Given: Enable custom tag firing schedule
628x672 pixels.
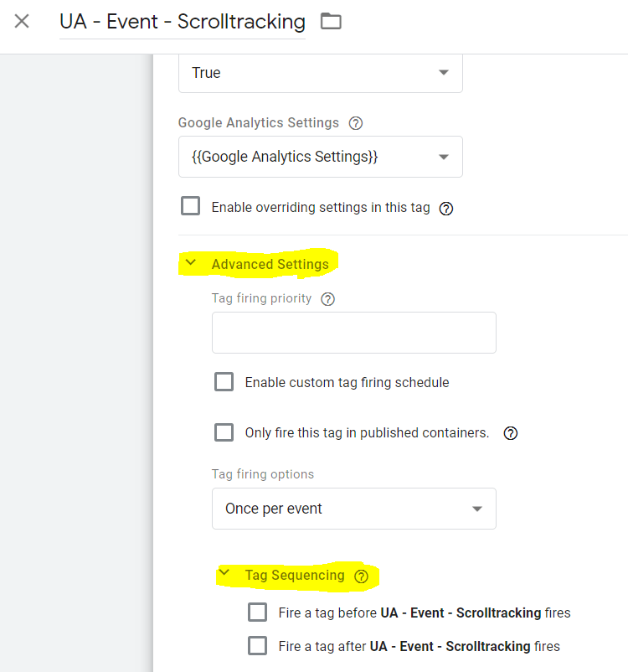Looking at the screenshot, I should tap(224, 382).
